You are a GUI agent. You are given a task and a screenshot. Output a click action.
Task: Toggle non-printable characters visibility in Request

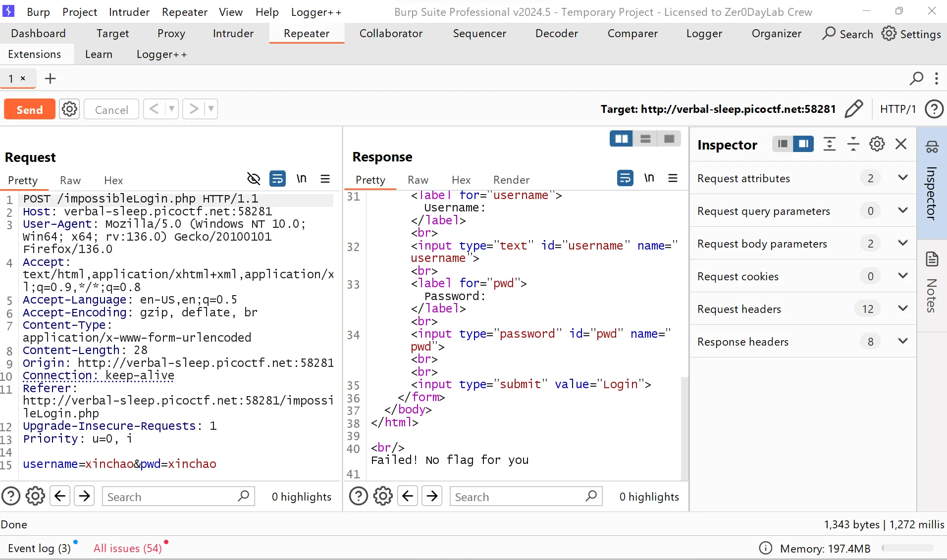click(x=254, y=179)
